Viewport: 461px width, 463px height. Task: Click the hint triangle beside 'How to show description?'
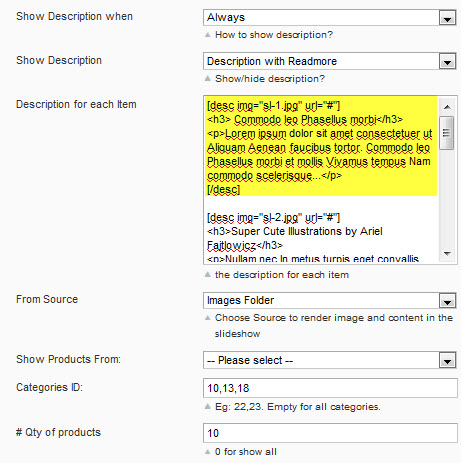[208, 34]
